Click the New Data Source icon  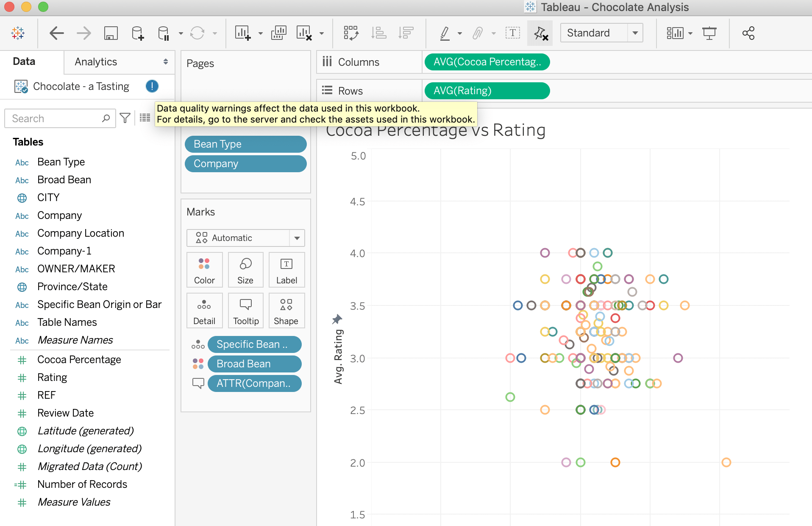(x=137, y=33)
